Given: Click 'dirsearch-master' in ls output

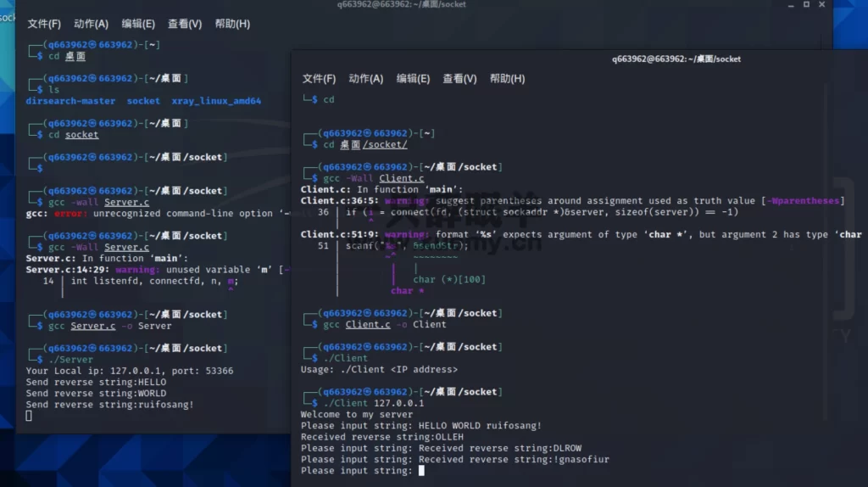Looking at the screenshot, I should (x=70, y=101).
